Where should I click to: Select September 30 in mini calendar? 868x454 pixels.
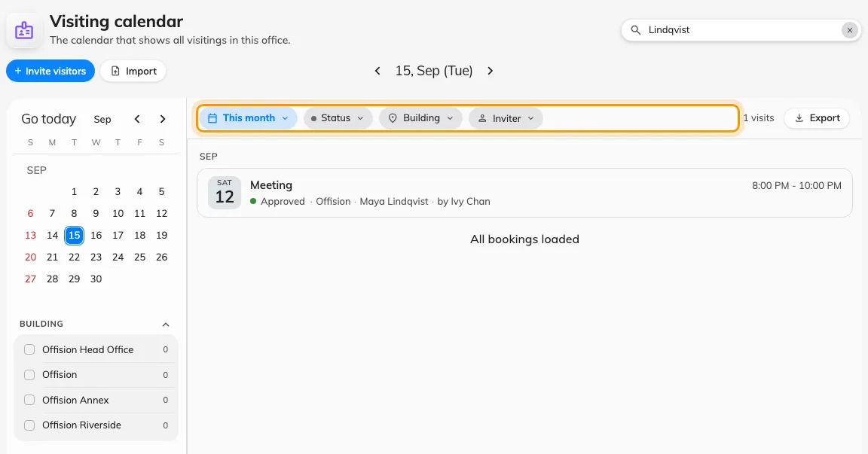[96, 279]
